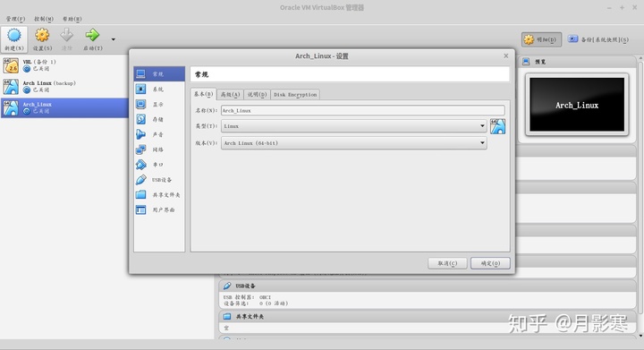This screenshot has width=644, height=350.
Task: Switch to the 说明(D) tab
Action: pos(257,95)
